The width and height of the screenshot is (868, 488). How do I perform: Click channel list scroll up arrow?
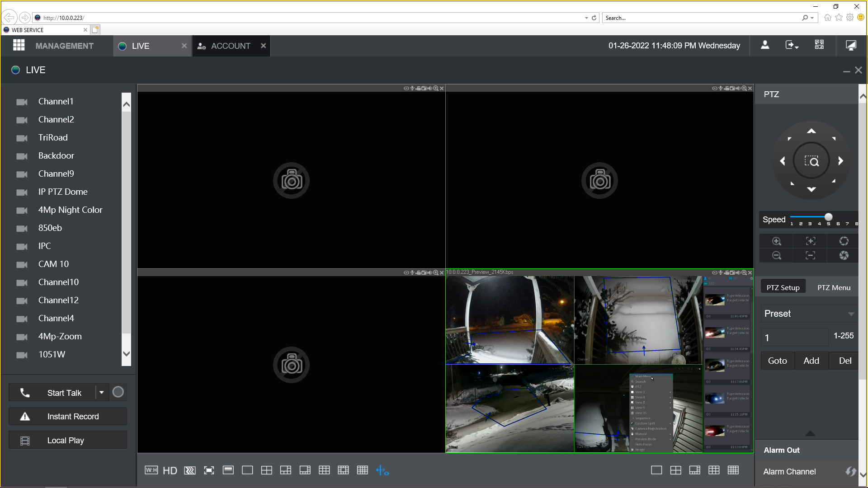tap(127, 104)
